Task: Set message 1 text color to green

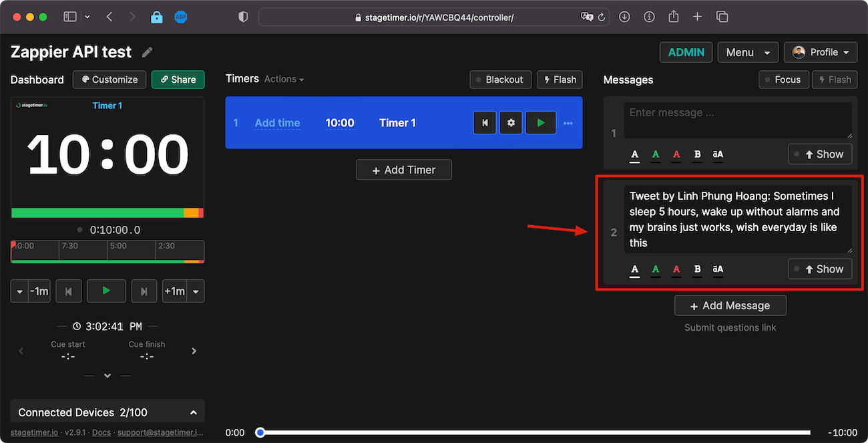Action: tap(656, 154)
